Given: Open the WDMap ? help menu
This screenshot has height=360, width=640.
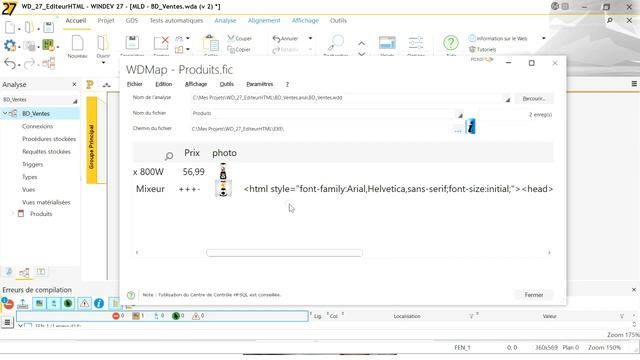Looking at the screenshot, I should pos(287,84).
